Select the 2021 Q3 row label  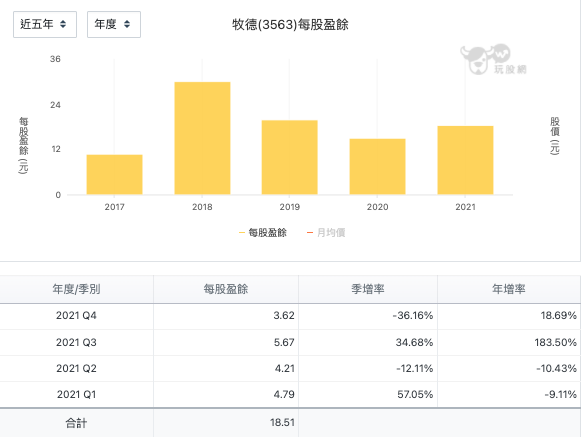76,342
